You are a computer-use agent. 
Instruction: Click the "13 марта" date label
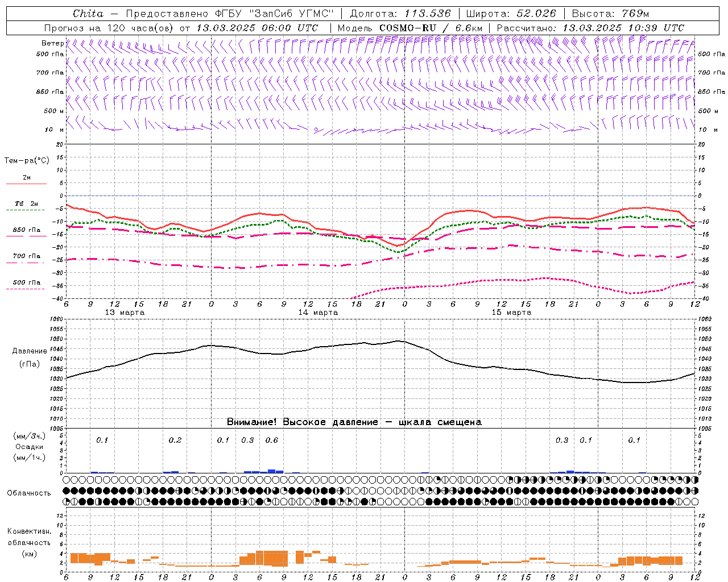pos(125,313)
